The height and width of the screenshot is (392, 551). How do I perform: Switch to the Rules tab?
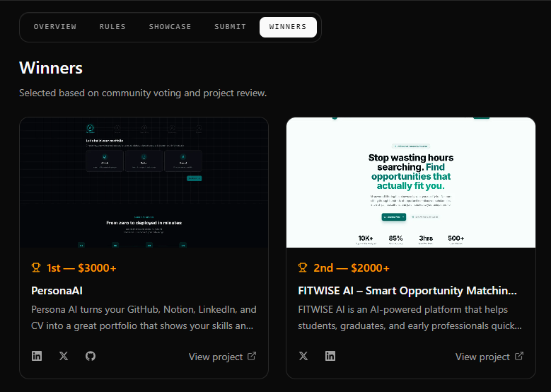[112, 27]
